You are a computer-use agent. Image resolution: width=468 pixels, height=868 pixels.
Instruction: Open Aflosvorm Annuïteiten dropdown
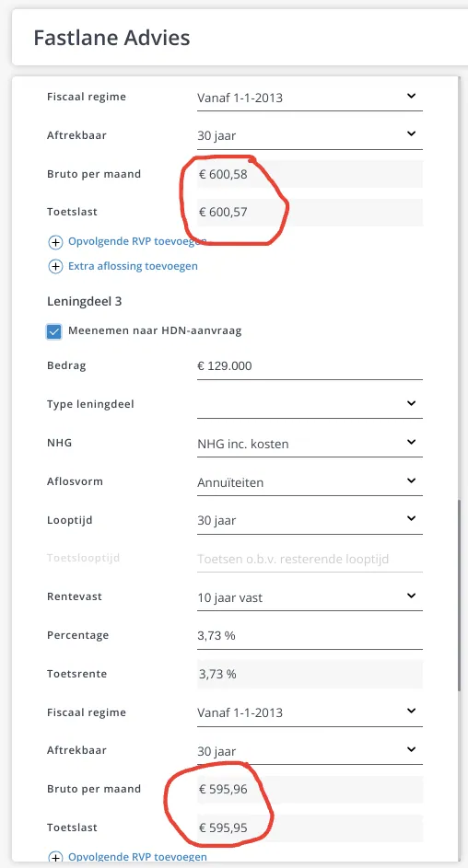pyautogui.click(x=310, y=482)
